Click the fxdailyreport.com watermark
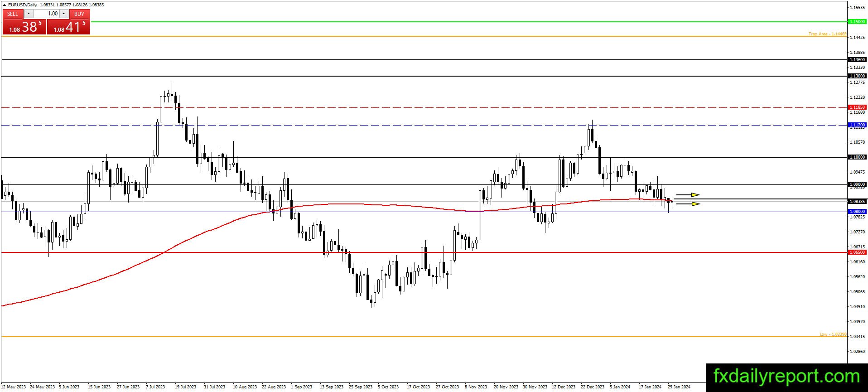 (786, 377)
